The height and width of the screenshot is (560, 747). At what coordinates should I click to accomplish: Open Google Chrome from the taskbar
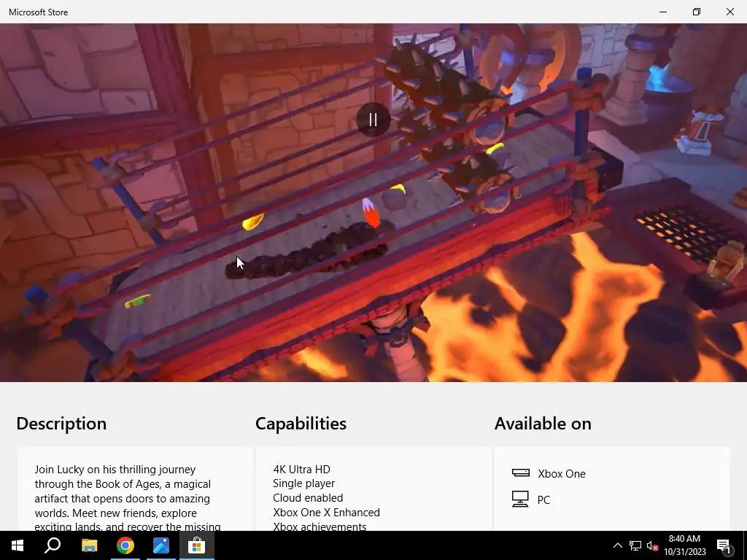click(125, 545)
